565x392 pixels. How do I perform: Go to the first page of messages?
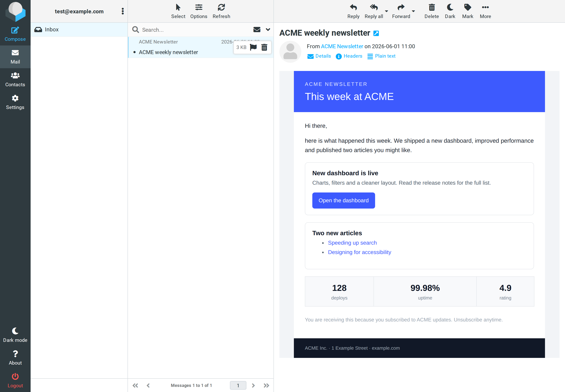pyautogui.click(x=135, y=385)
